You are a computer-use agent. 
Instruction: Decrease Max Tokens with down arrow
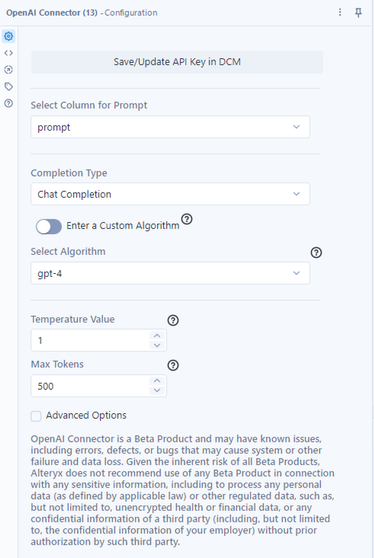pyautogui.click(x=157, y=390)
